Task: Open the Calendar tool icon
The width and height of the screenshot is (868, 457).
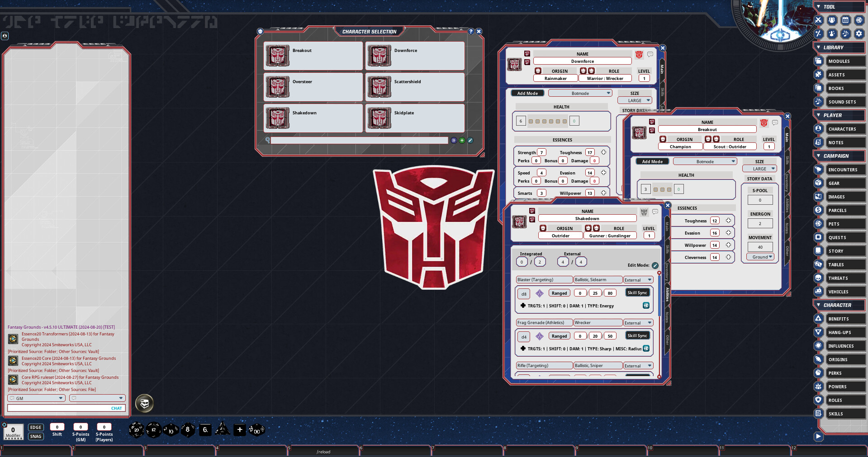Action: click(x=845, y=20)
